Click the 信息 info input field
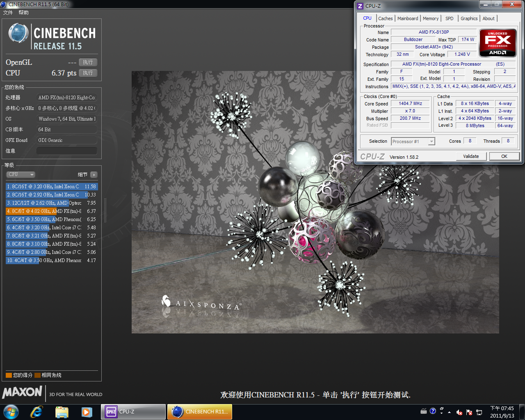 click(67, 151)
